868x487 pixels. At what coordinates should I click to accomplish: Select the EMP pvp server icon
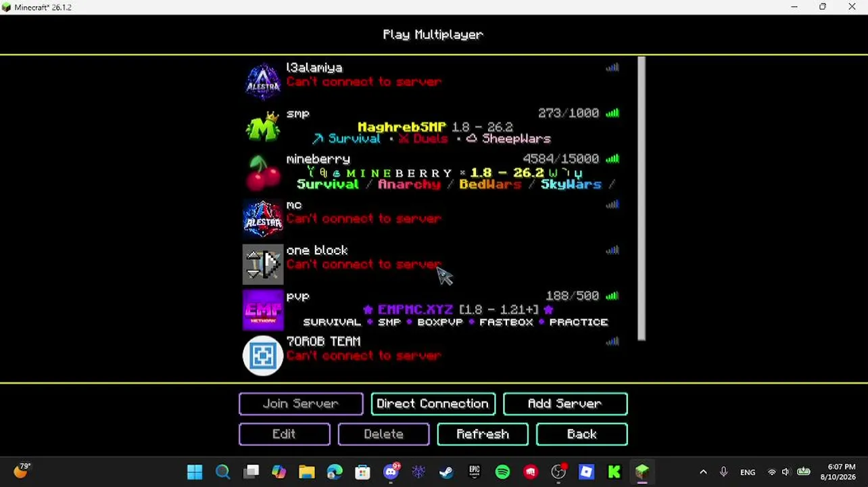[263, 310]
